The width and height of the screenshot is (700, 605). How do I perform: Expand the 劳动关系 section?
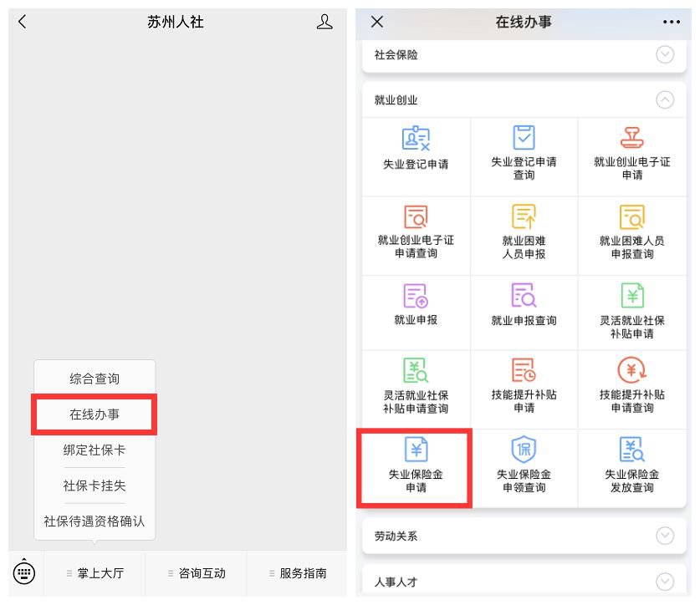[665, 536]
